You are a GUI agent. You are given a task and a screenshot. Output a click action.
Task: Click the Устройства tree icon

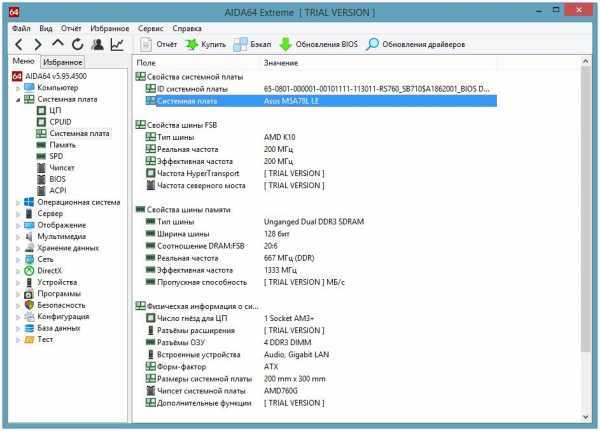(x=29, y=282)
